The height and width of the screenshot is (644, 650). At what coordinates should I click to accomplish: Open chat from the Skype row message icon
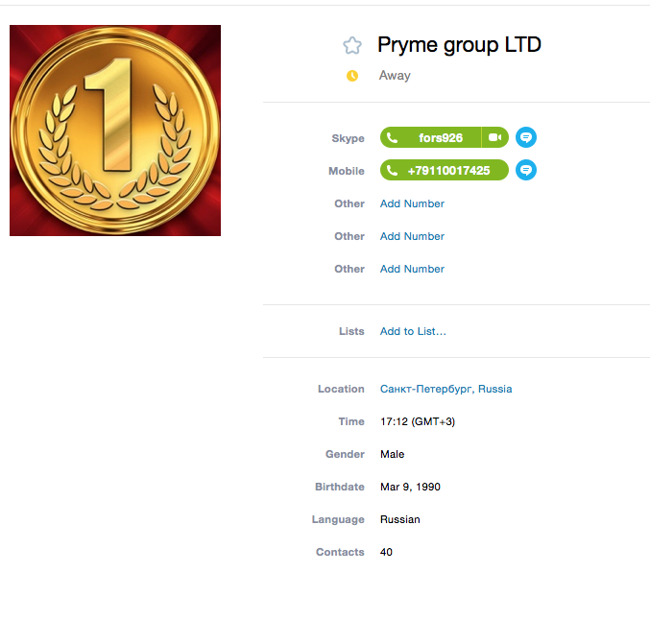[x=525, y=137]
